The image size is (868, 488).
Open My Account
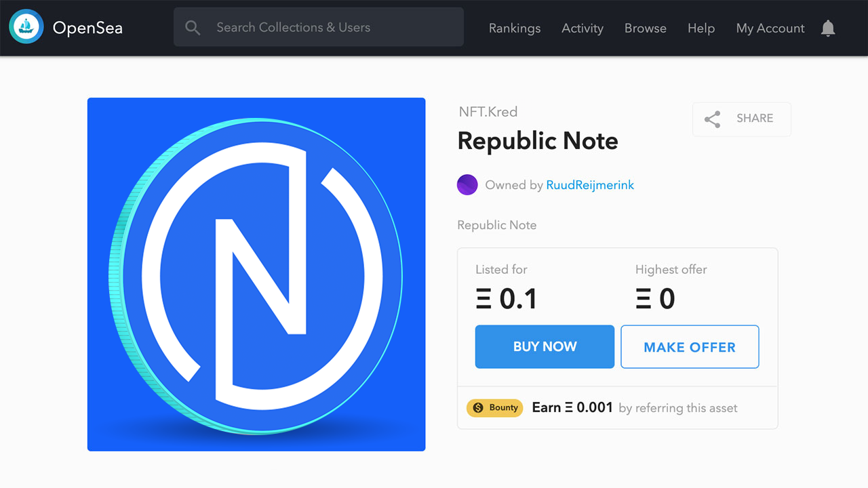770,28
